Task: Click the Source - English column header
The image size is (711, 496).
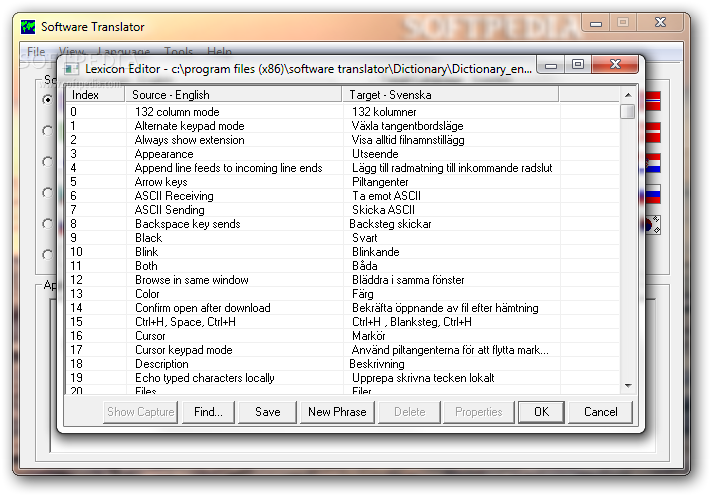Action: click(x=233, y=95)
